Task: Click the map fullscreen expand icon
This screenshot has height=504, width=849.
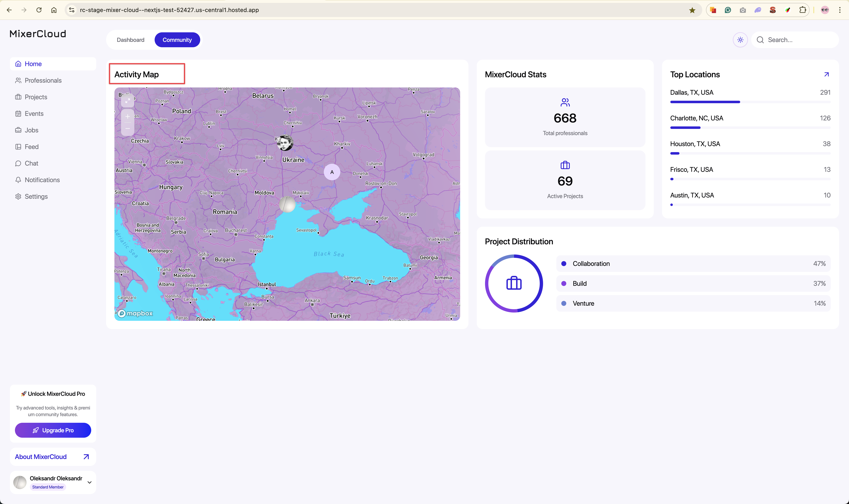Action: pos(128,101)
